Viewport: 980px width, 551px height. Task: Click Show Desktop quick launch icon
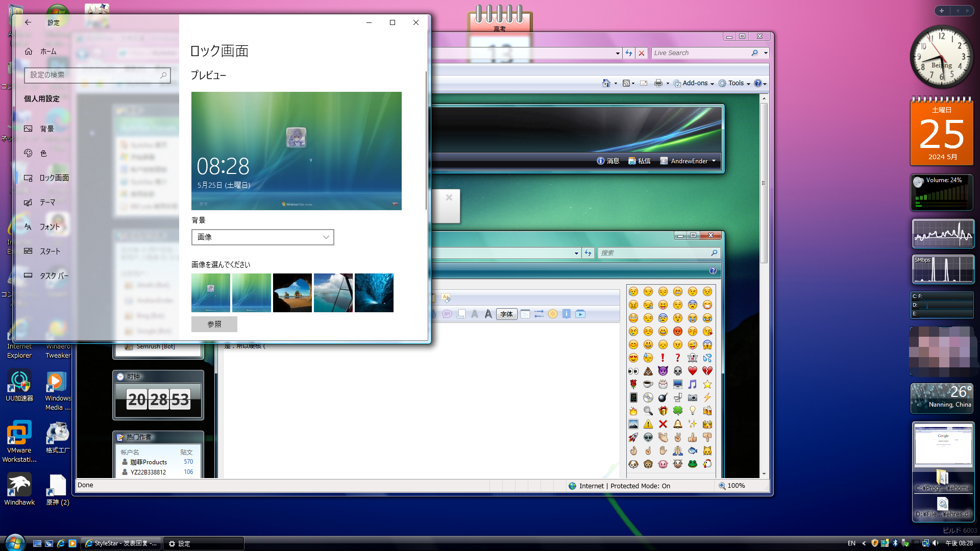point(37,544)
